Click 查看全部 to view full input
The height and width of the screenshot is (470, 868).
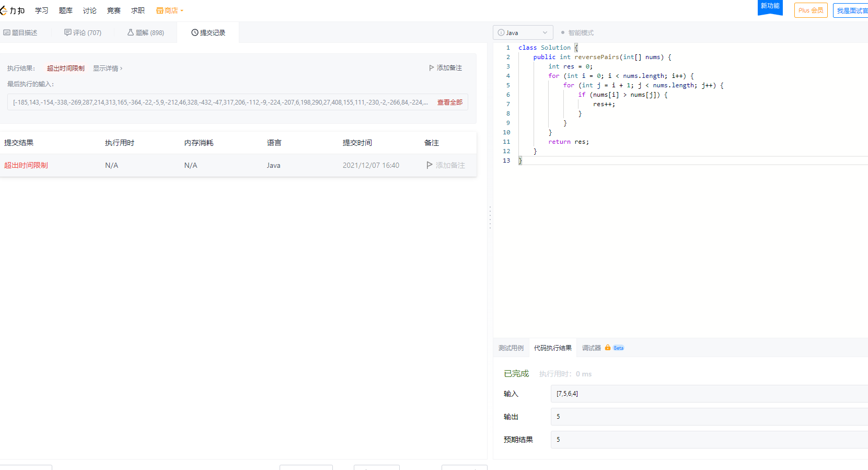tap(450, 102)
